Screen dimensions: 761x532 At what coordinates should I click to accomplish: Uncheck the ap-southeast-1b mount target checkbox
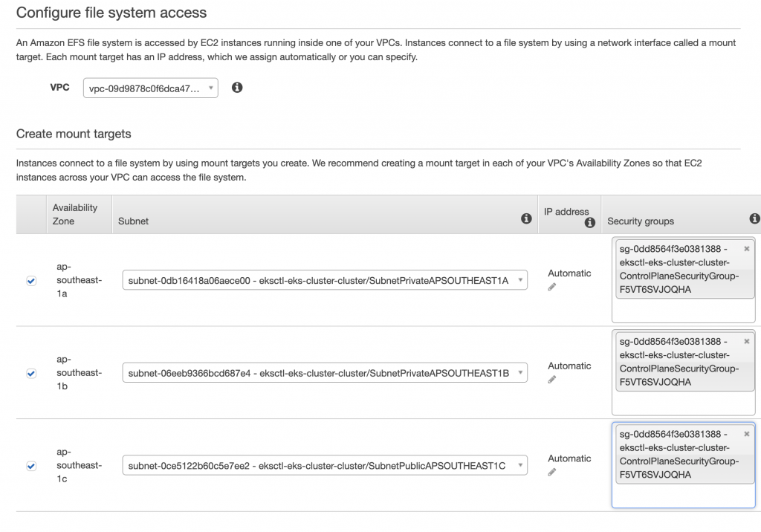pos(31,374)
